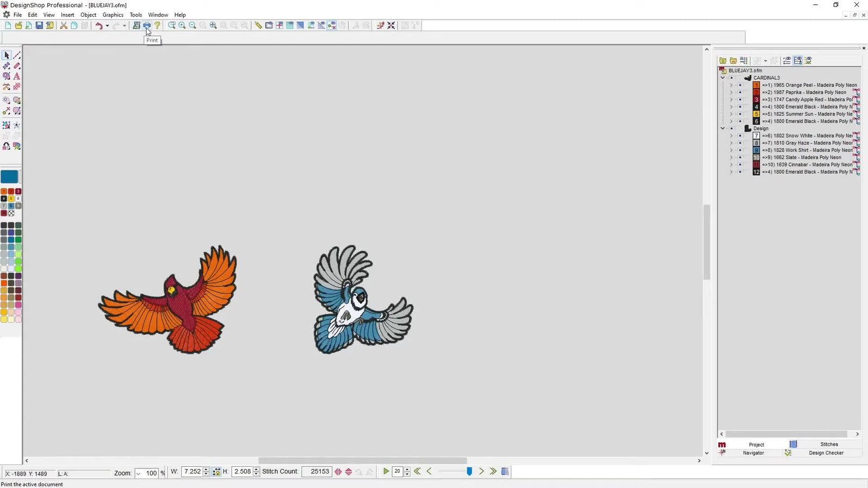Open the File menu
Image resolution: width=868 pixels, height=488 pixels.
[x=17, y=15]
